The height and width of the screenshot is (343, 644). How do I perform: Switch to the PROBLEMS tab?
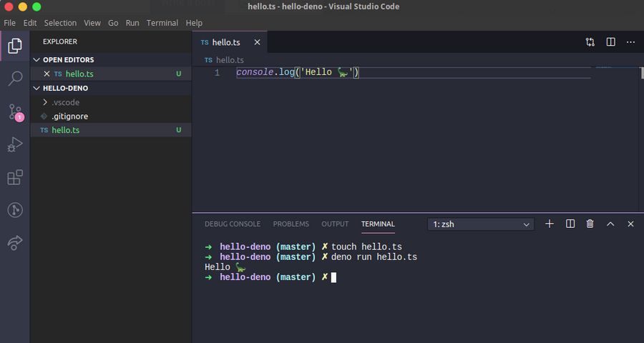point(291,224)
